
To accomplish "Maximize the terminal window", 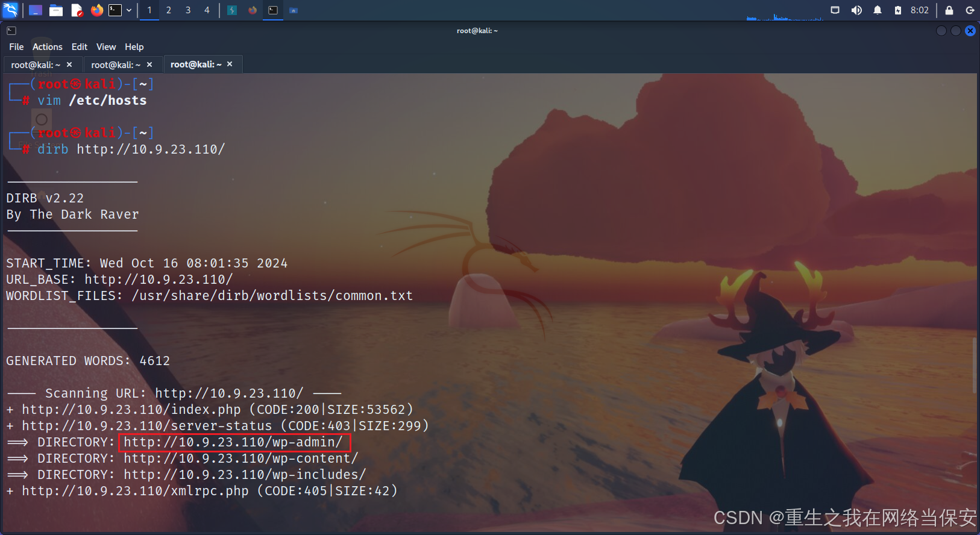I will coord(956,31).
